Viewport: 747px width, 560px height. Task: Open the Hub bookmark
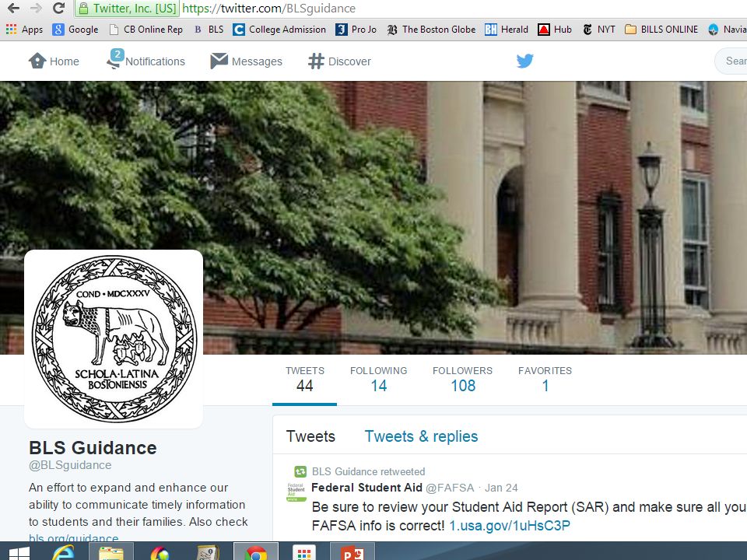pyautogui.click(x=555, y=30)
